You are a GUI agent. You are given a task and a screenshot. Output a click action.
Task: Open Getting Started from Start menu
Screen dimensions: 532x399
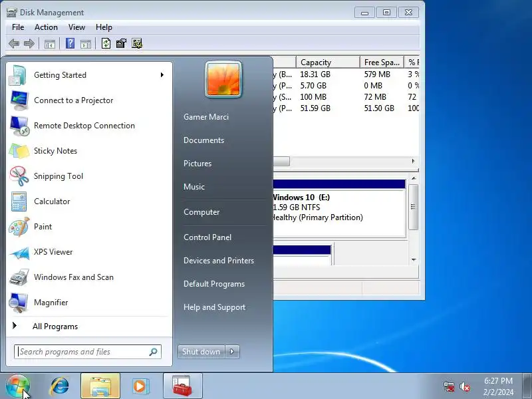pos(89,75)
